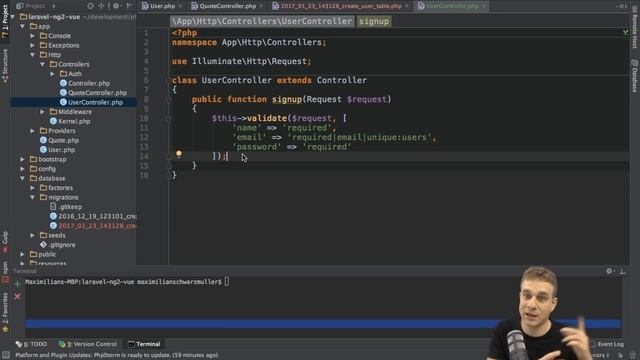The height and width of the screenshot is (360, 640).
Task: Close the terminal session with red X
Action: click(17, 297)
